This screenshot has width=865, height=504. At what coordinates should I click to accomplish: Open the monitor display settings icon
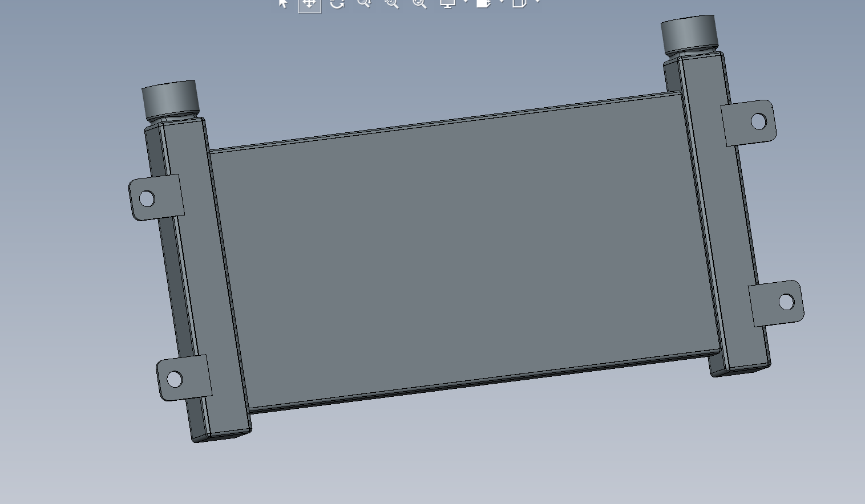click(x=448, y=3)
